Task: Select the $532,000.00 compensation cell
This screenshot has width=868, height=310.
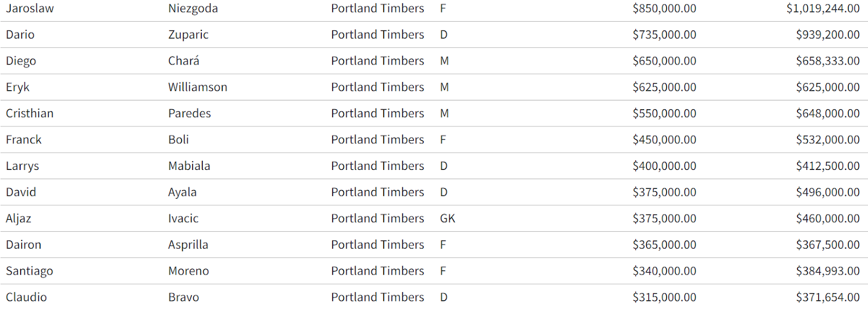Action: pos(827,140)
